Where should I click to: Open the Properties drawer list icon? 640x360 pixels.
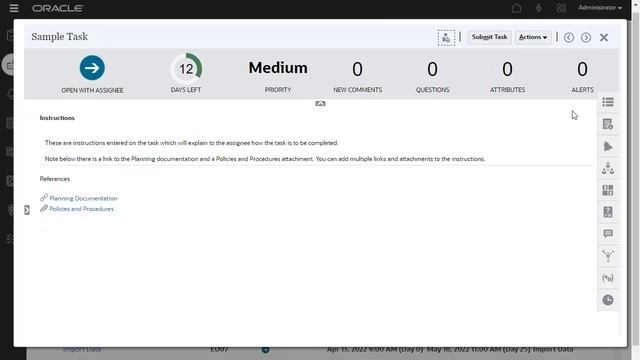608,102
